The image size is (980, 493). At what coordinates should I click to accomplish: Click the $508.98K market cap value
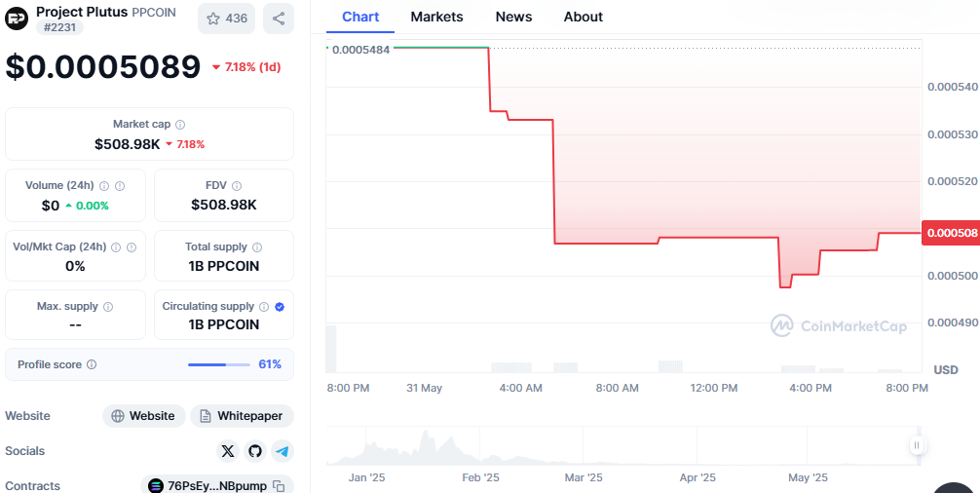pyautogui.click(x=128, y=144)
